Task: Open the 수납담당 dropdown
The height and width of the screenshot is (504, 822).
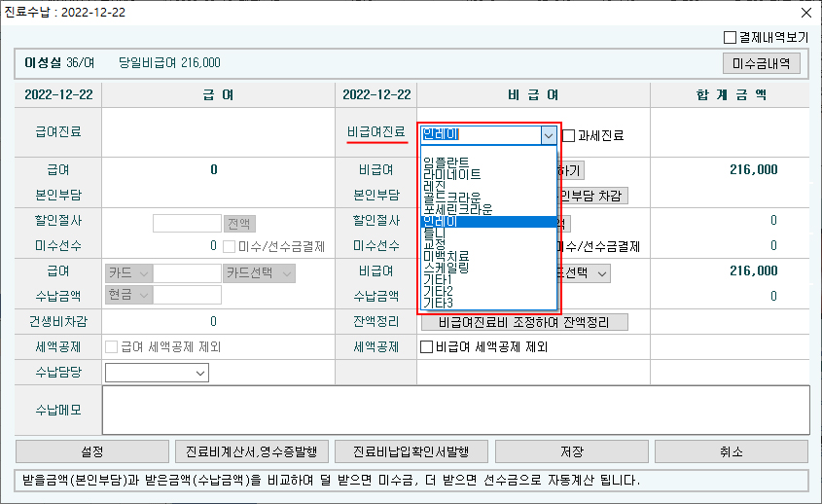Action: click(200, 373)
